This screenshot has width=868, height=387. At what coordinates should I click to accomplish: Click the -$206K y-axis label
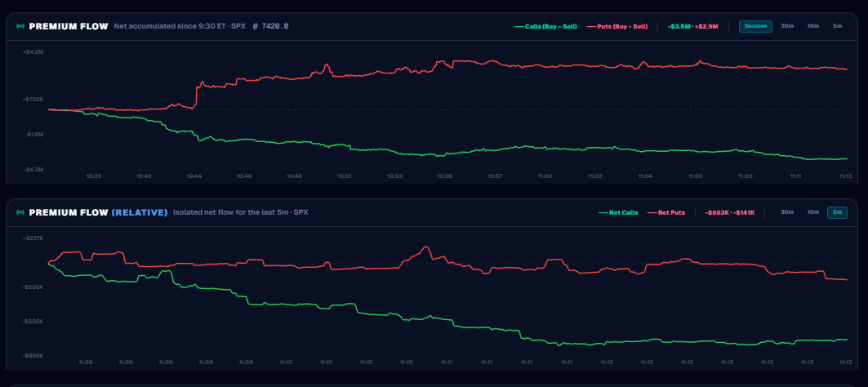pyautogui.click(x=33, y=287)
